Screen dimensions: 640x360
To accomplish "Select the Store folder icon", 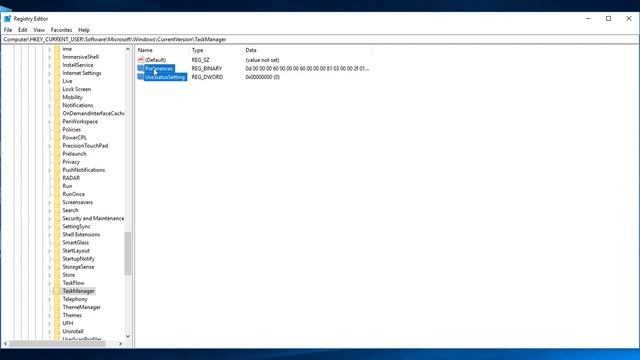I will (x=57, y=275).
